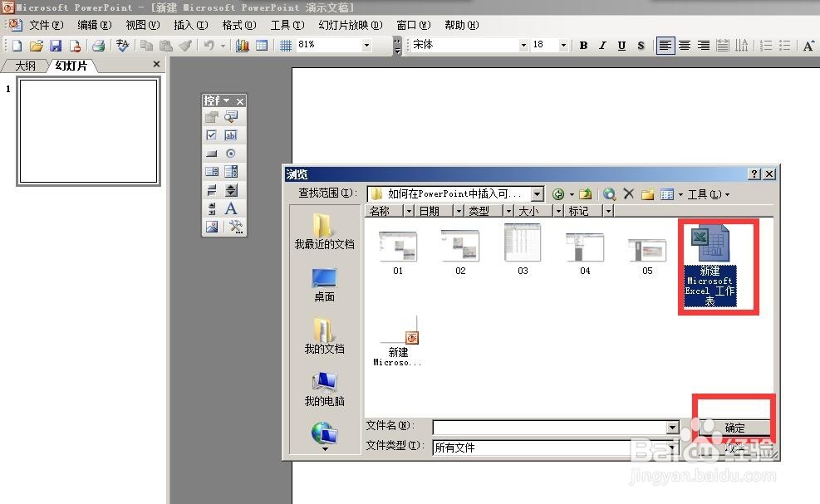820x504 pixels.
Task: Switch to the 大纲 outline tab
Action: 25,66
